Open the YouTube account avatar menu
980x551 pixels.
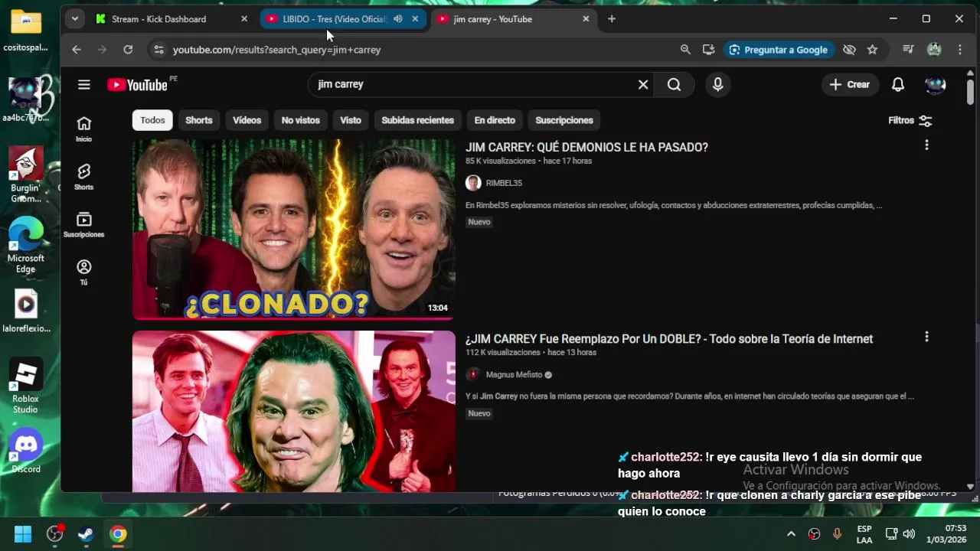(935, 85)
